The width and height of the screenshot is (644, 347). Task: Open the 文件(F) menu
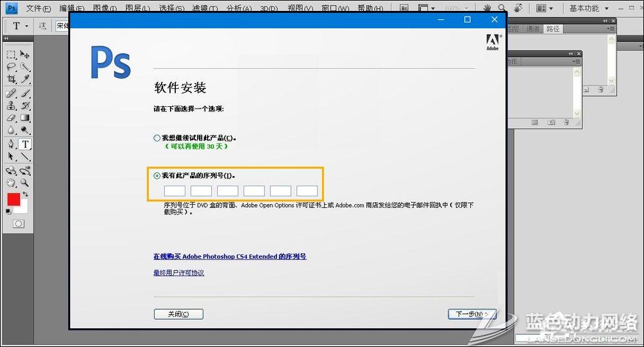pyautogui.click(x=38, y=8)
